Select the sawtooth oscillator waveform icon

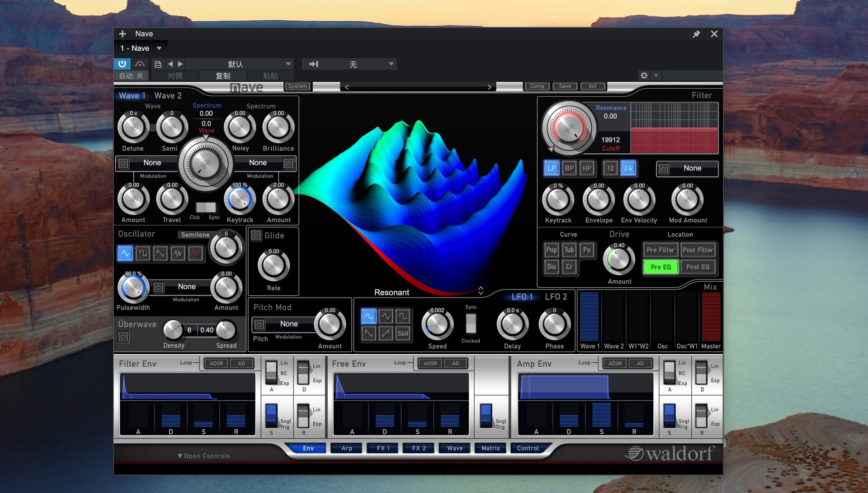click(x=160, y=253)
